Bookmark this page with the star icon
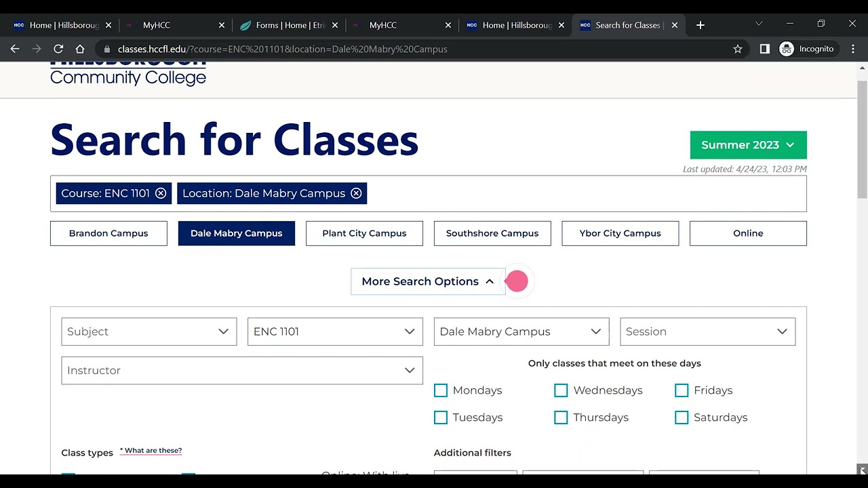Viewport: 868px width, 488px height. (738, 49)
